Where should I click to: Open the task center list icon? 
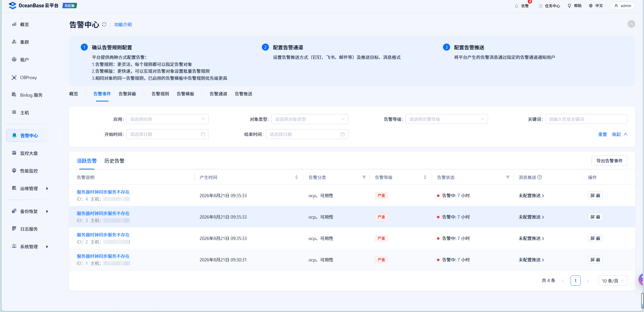pos(540,6)
